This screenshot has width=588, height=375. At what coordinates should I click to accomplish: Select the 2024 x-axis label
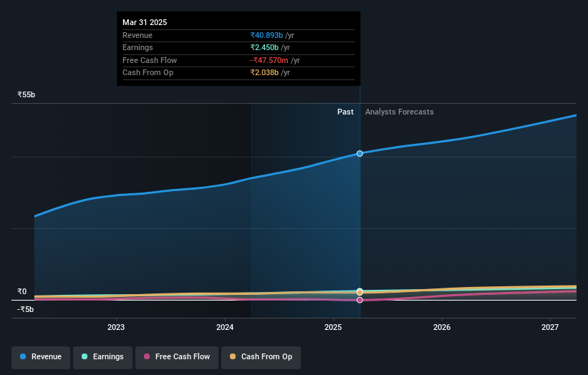[x=225, y=327]
